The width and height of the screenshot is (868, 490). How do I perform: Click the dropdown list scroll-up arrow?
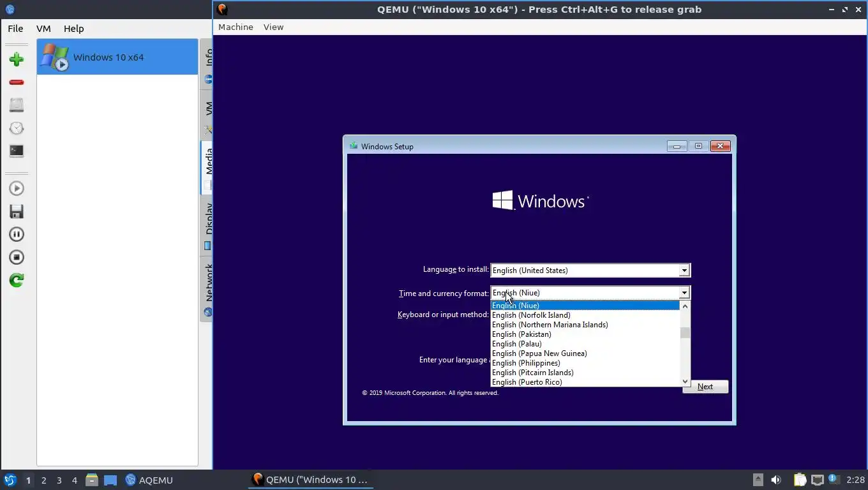pyautogui.click(x=685, y=306)
